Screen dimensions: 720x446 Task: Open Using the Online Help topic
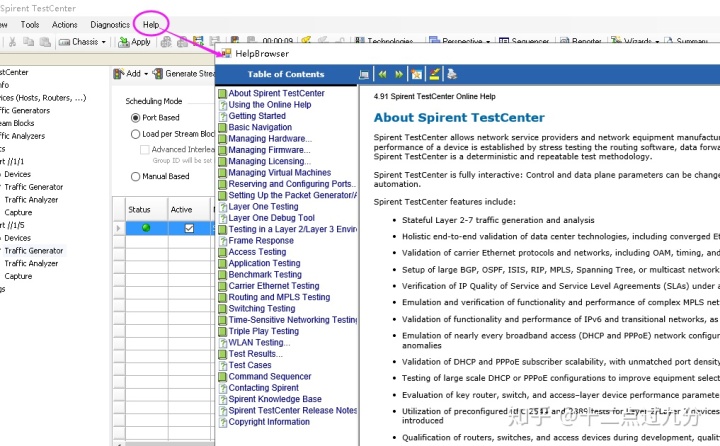click(x=270, y=105)
